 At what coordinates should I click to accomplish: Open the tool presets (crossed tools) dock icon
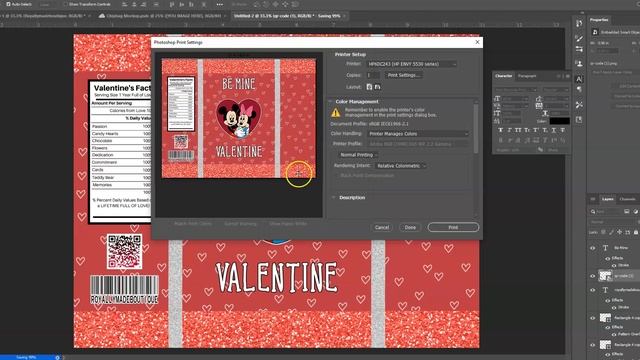click(x=579, y=105)
